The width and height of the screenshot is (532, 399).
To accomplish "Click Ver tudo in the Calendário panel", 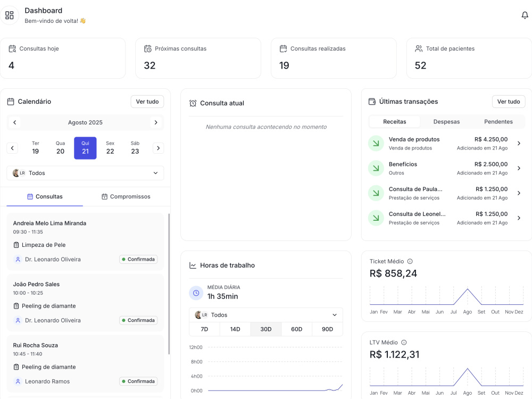I will [x=147, y=102].
